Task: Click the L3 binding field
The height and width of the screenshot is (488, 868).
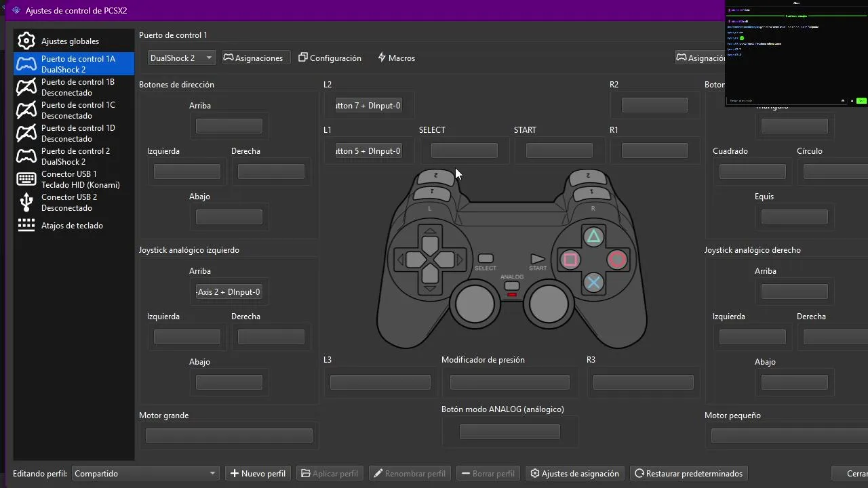Action: (380, 382)
